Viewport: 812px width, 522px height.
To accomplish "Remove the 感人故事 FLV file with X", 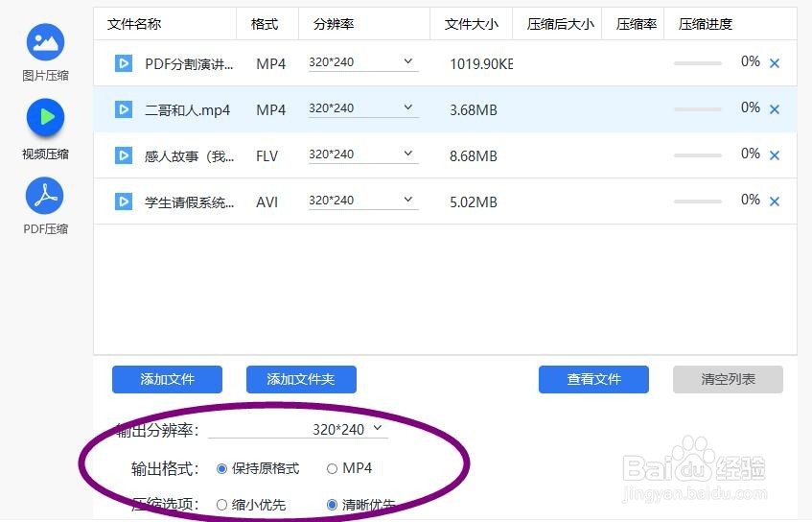I will pyautogui.click(x=775, y=155).
